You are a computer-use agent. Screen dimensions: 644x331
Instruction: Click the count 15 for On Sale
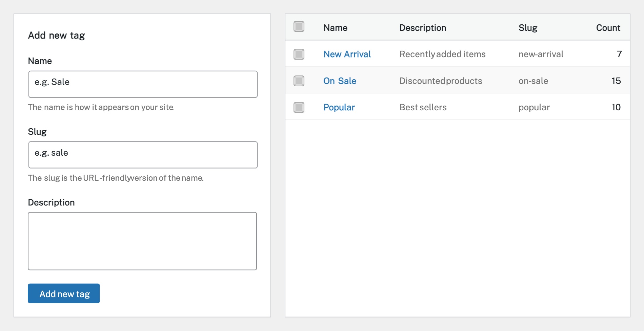point(616,81)
